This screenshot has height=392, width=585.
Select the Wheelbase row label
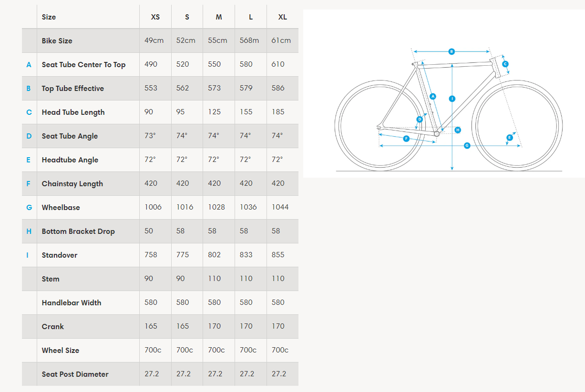(61, 207)
